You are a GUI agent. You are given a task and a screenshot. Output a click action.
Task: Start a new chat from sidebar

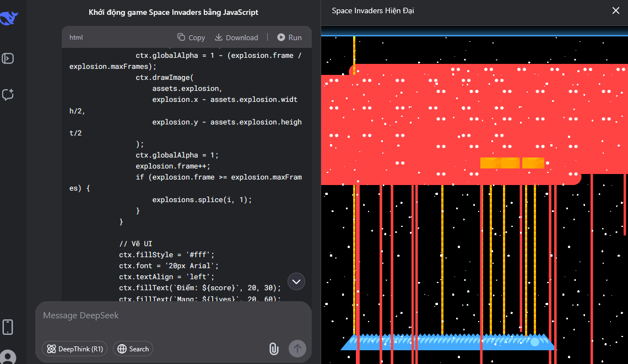click(8, 95)
